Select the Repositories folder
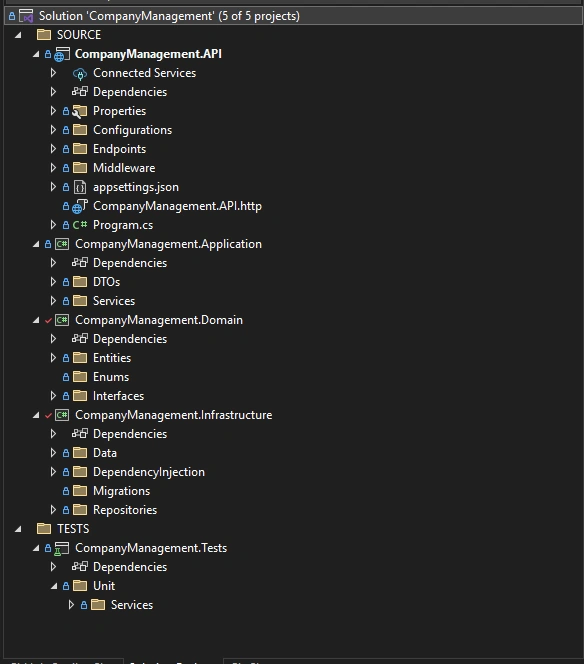The width and height of the screenshot is (584, 664). pos(125,510)
